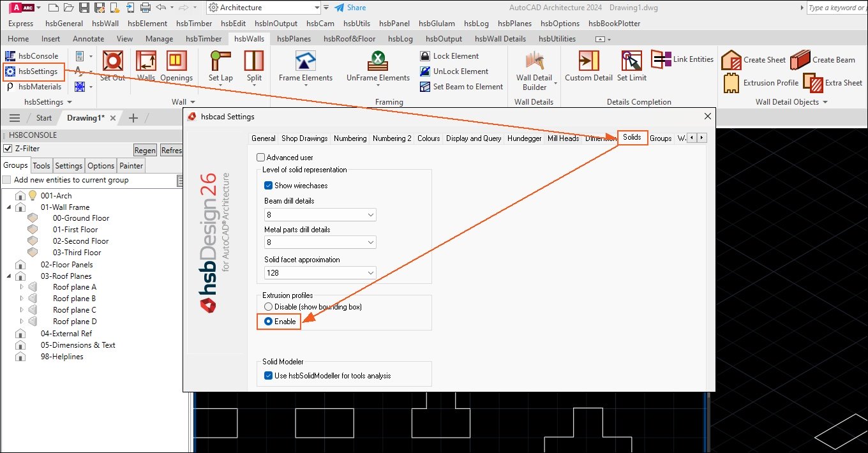This screenshot has width=868, height=453.
Task: Click the keyword search field
Action: coord(837,8)
